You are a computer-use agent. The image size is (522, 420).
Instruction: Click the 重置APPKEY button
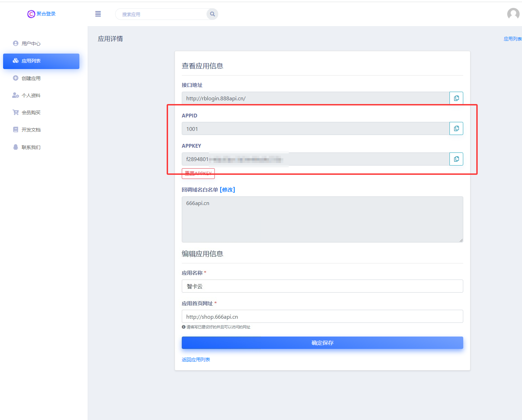(x=198, y=174)
